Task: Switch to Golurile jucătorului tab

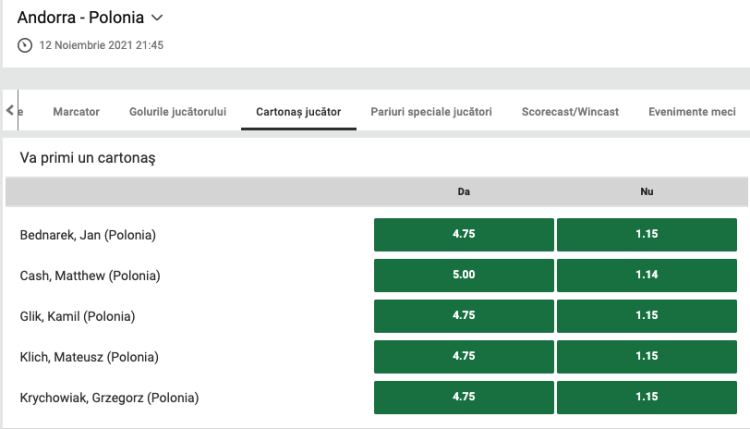Action: pyautogui.click(x=178, y=112)
